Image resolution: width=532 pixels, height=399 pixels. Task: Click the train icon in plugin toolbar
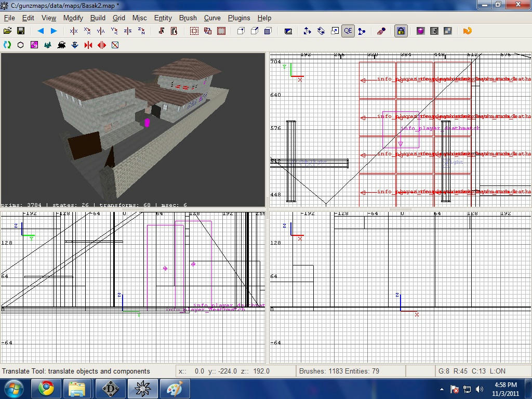pyautogui.click(x=61, y=45)
